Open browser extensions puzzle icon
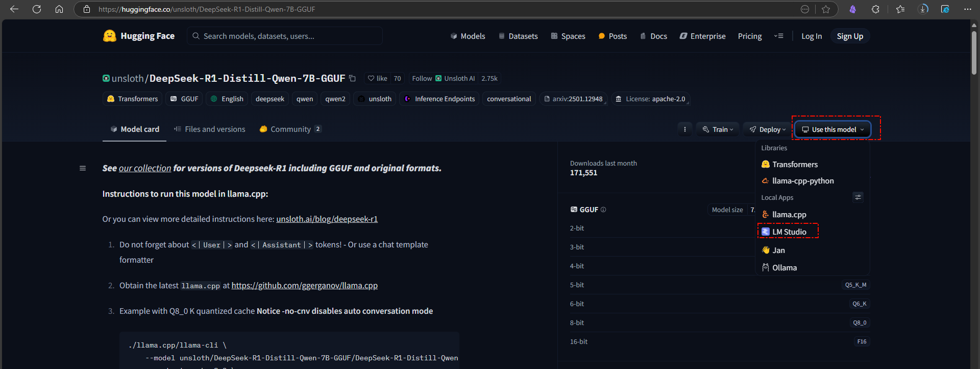The image size is (980, 369). click(x=875, y=9)
